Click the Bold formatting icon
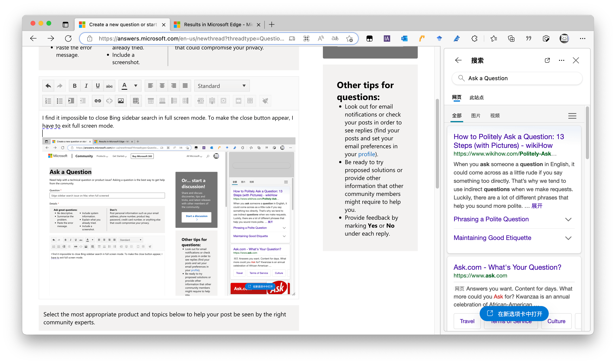The image size is (616, 364). (75, 86)
